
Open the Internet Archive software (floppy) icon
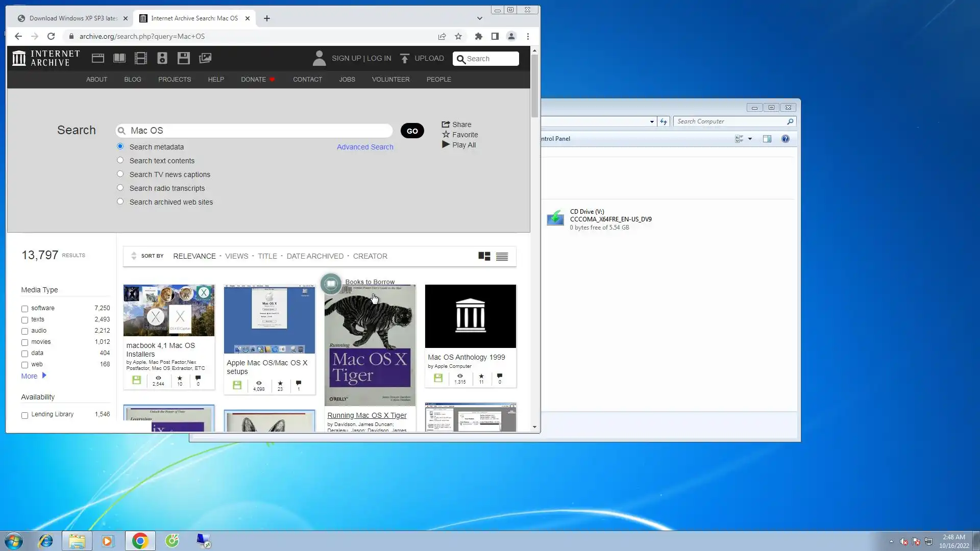click(184, 58)
